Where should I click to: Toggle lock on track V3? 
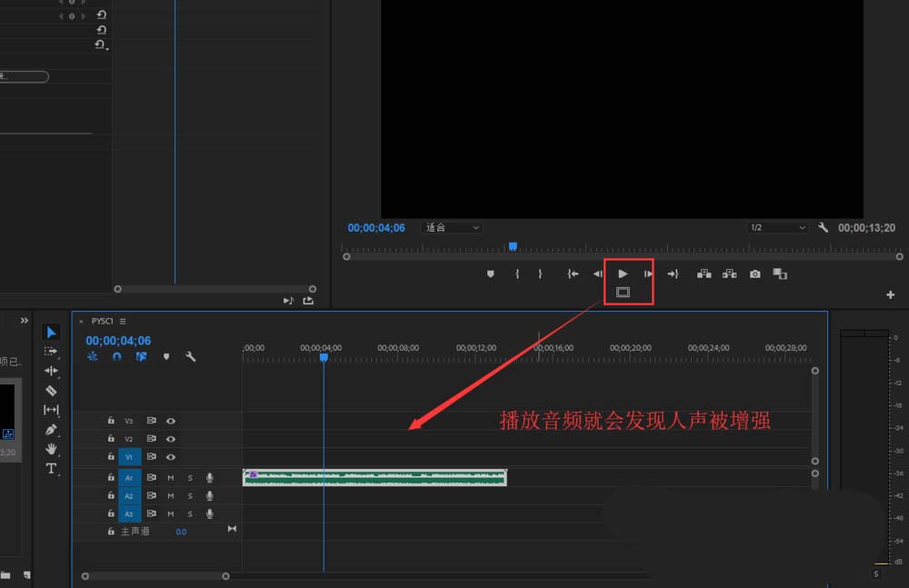[x=111, y=421]
